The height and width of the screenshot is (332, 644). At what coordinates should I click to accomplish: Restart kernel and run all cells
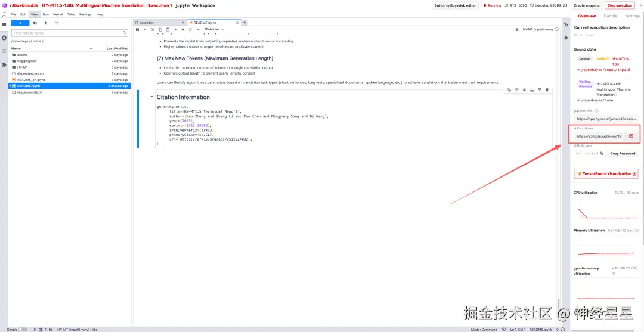198,30
